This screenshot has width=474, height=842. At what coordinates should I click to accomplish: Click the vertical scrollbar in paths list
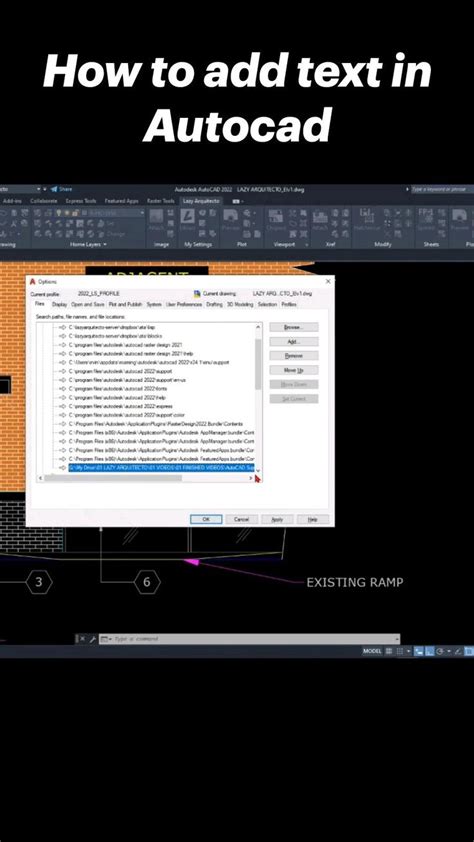click(x=258, y=365)
